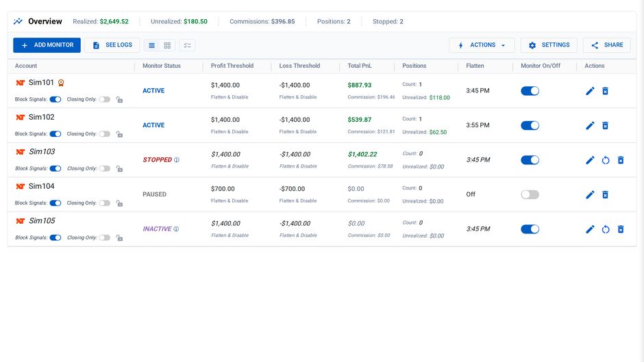Toggle Block Signals for Sim105

click(55, 237)
